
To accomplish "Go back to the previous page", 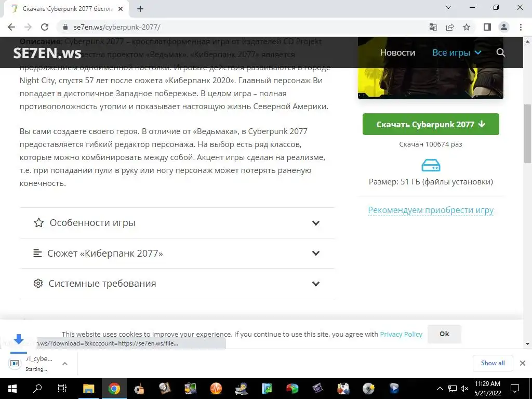I will click(x=11, y=27).
